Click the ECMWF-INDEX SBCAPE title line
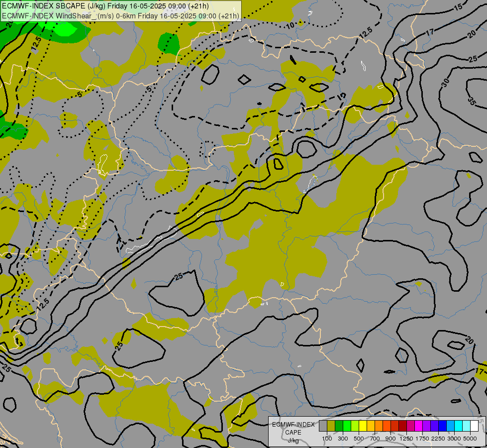Viewport: 487px width, 448px height. [105, 6]
